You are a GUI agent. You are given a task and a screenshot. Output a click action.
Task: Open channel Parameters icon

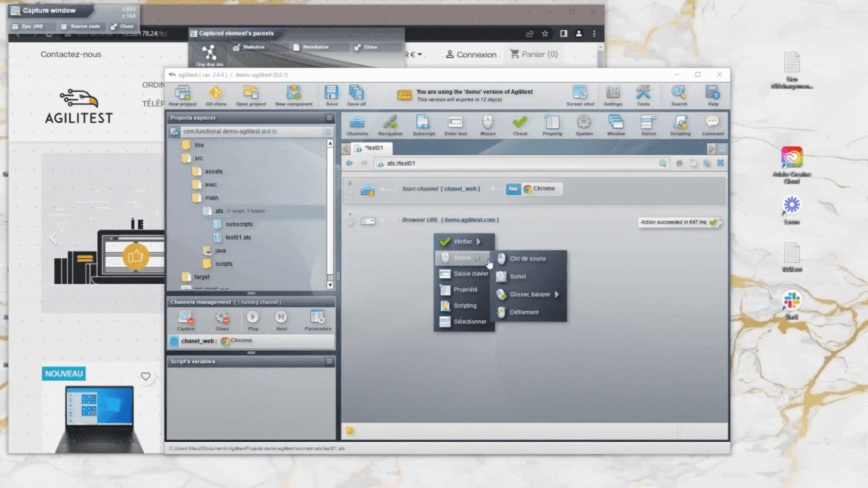(x=317, y=320)
